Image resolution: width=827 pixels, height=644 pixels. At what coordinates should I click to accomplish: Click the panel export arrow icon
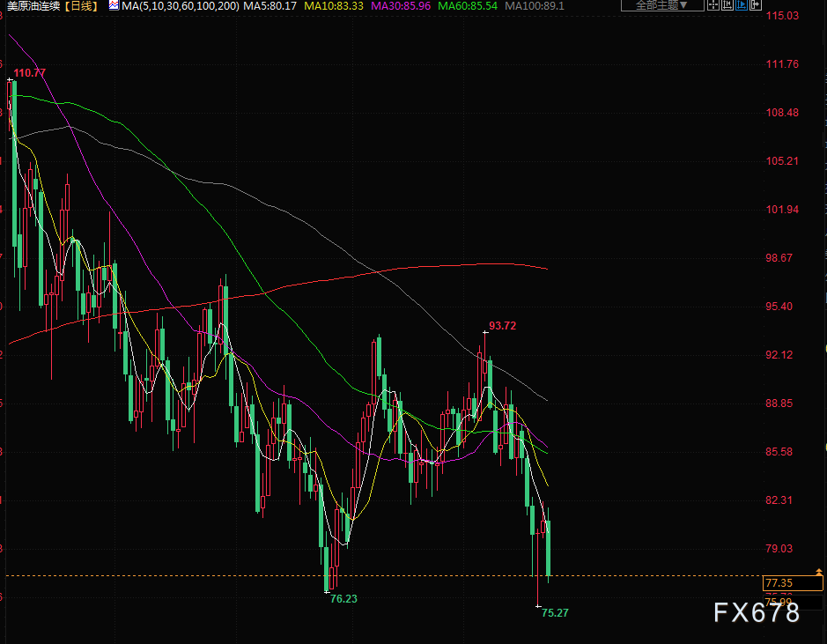point(756,5)
